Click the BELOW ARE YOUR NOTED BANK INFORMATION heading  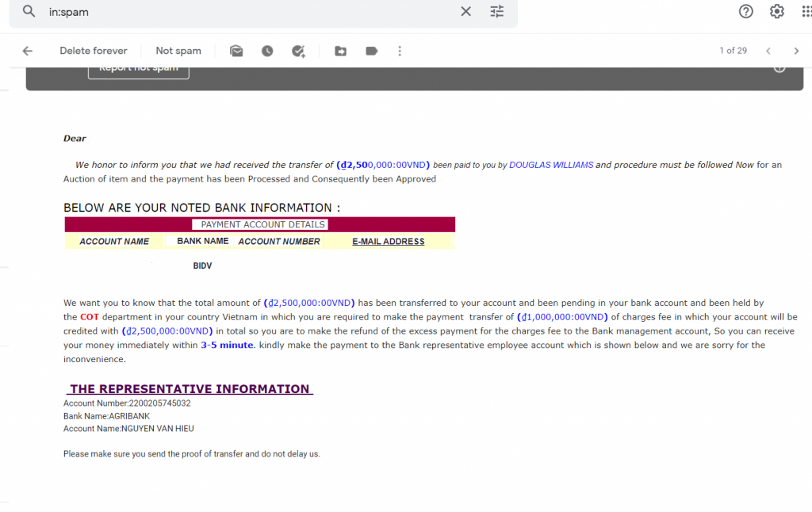click(x=202, y=208)
